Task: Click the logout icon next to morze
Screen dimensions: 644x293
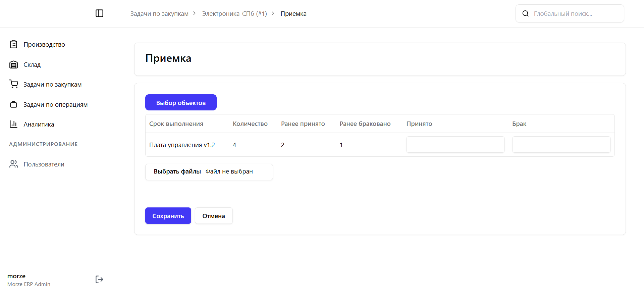Action: 99,279
